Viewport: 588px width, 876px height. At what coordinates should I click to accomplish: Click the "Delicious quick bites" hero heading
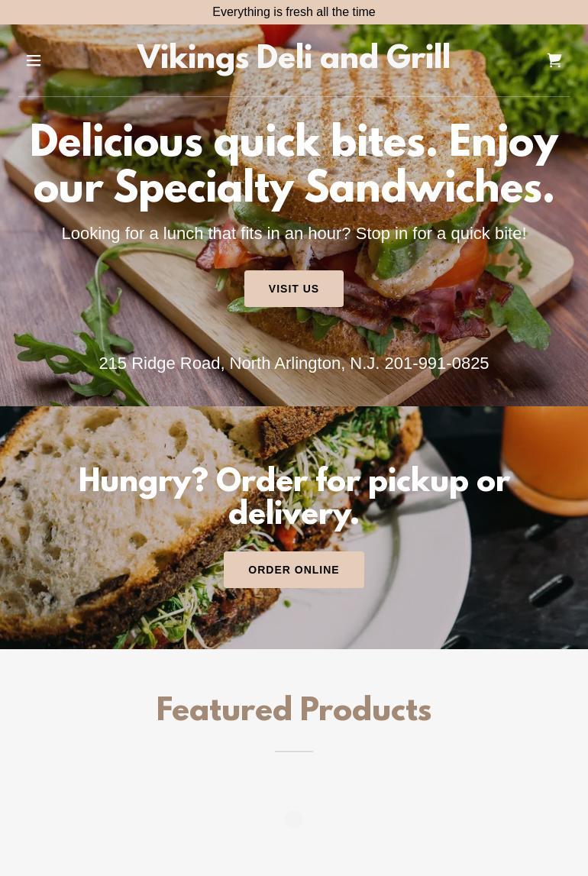(294, 164)
